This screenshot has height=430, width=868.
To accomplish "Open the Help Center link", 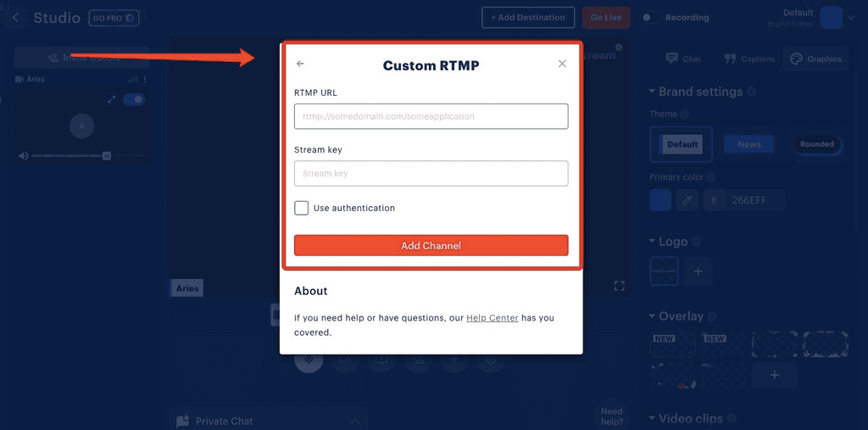I will pos(492,318).
